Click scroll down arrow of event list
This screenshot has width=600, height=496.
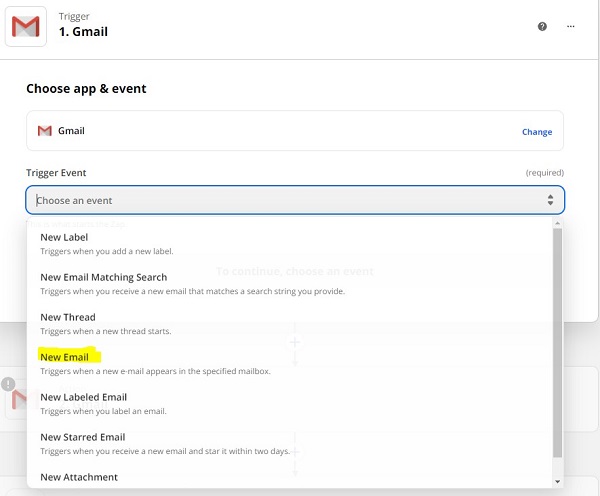click(557, 481)
